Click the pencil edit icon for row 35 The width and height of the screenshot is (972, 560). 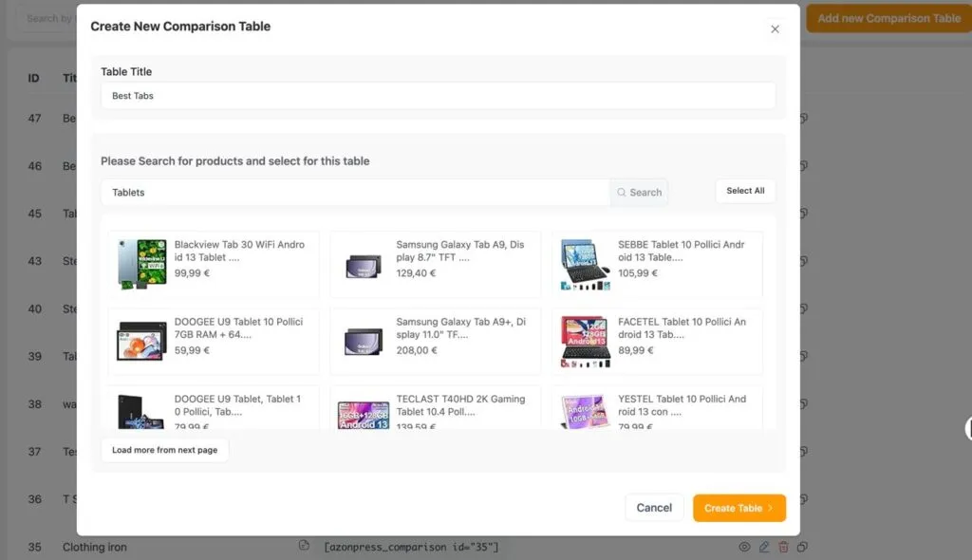point(764,547)
